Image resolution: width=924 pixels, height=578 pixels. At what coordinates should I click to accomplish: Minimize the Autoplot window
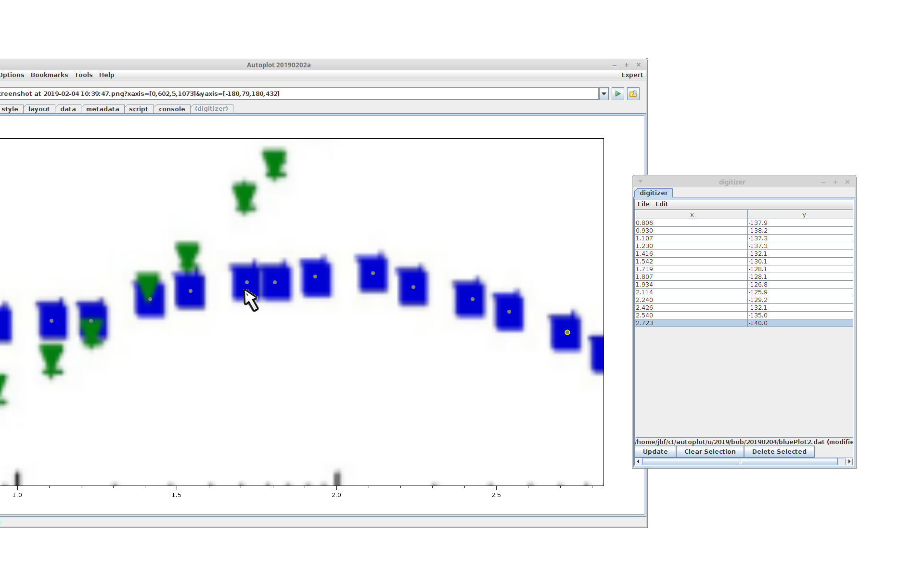(615, 65)
